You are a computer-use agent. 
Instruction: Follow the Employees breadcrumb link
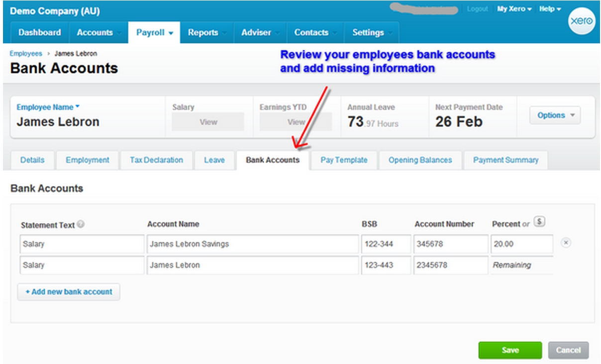(x=26, y=54)
